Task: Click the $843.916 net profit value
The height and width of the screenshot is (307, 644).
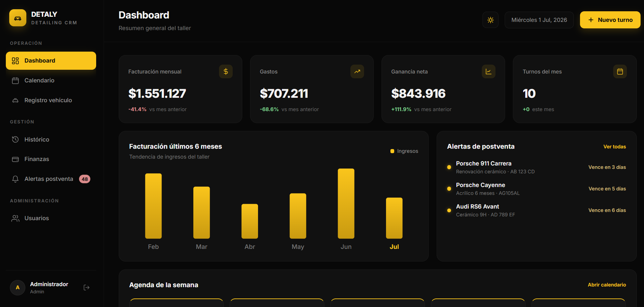Action: point(418,93)
